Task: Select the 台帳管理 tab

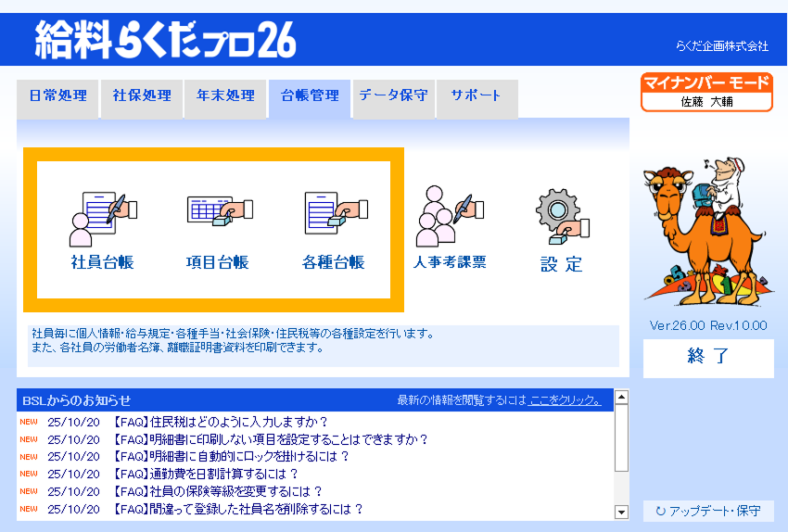Action: 310,96
